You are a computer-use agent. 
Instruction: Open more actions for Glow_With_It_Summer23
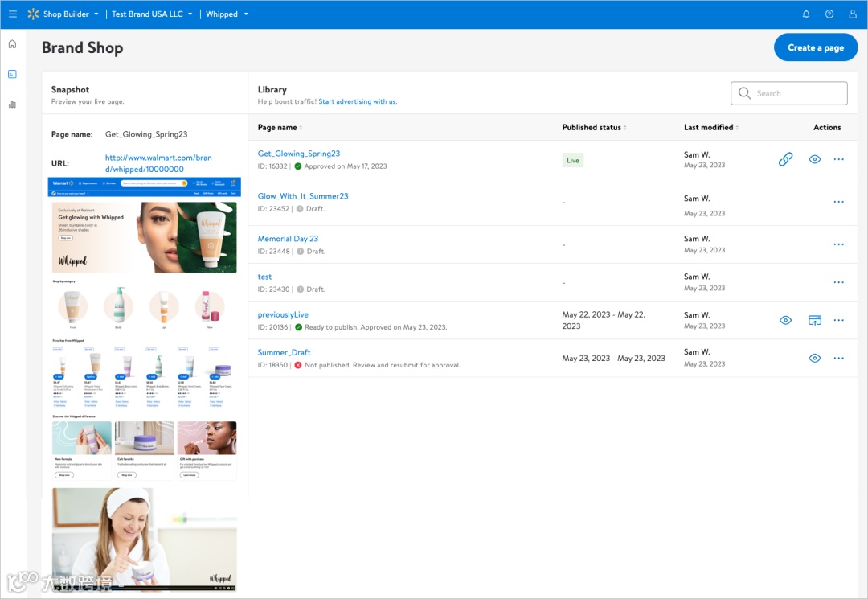[838, 202]
